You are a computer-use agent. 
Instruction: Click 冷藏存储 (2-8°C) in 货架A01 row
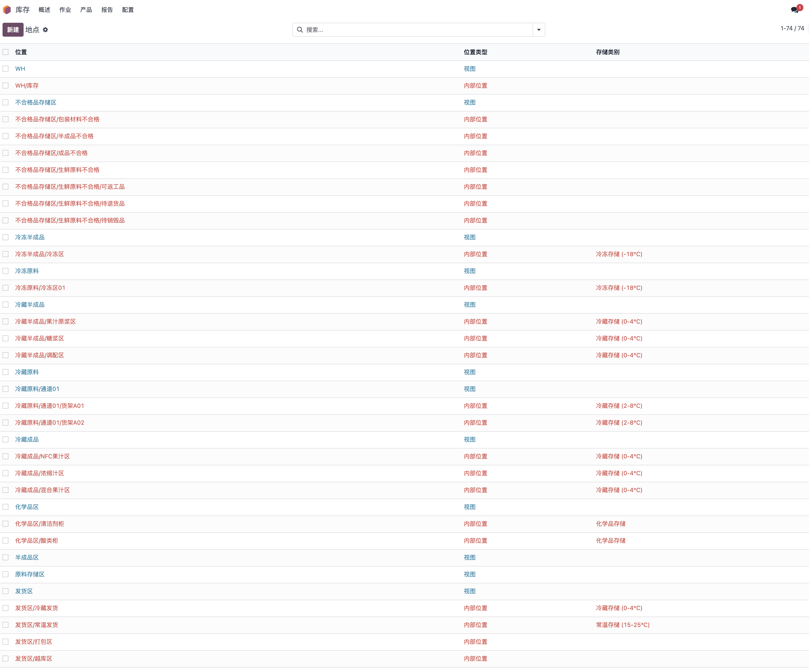[x=619, y=406]
